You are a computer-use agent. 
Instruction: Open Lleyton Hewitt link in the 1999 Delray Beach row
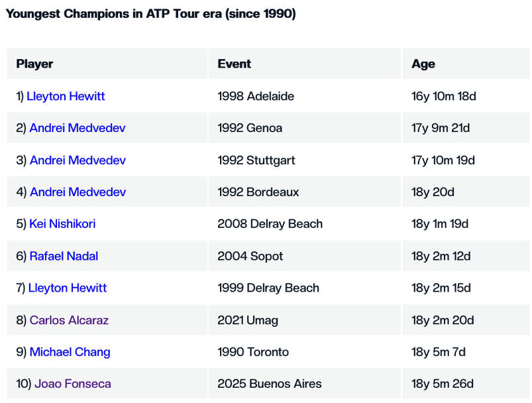click(67, 288)
